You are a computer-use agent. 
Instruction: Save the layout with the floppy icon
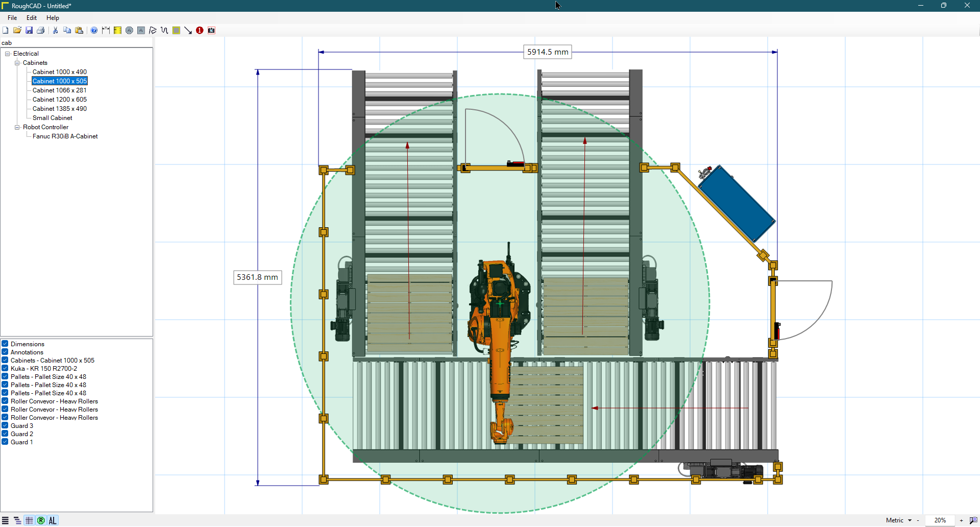coord(29,31)
